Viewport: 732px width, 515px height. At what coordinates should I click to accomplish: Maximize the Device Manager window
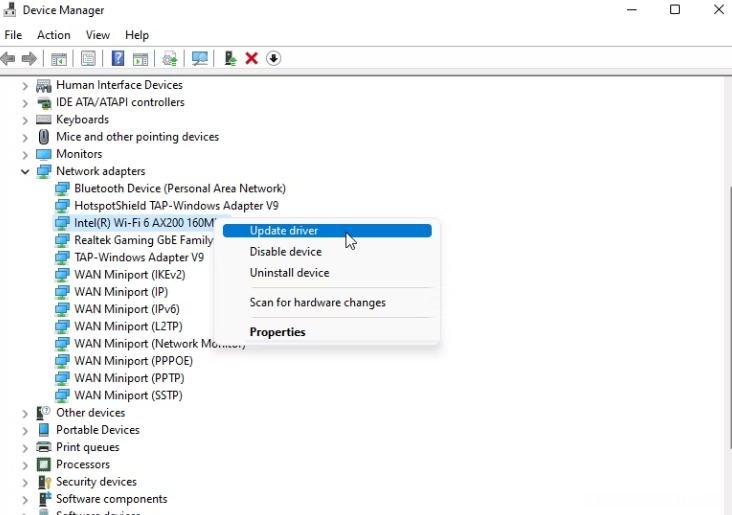coord(675,9)
